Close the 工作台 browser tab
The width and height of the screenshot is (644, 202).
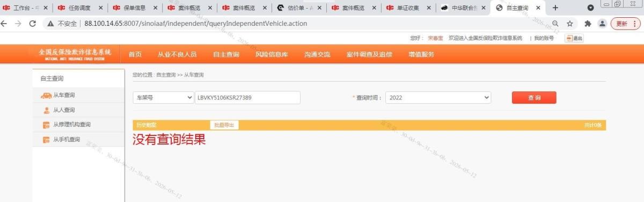click(x=45, y=8)
